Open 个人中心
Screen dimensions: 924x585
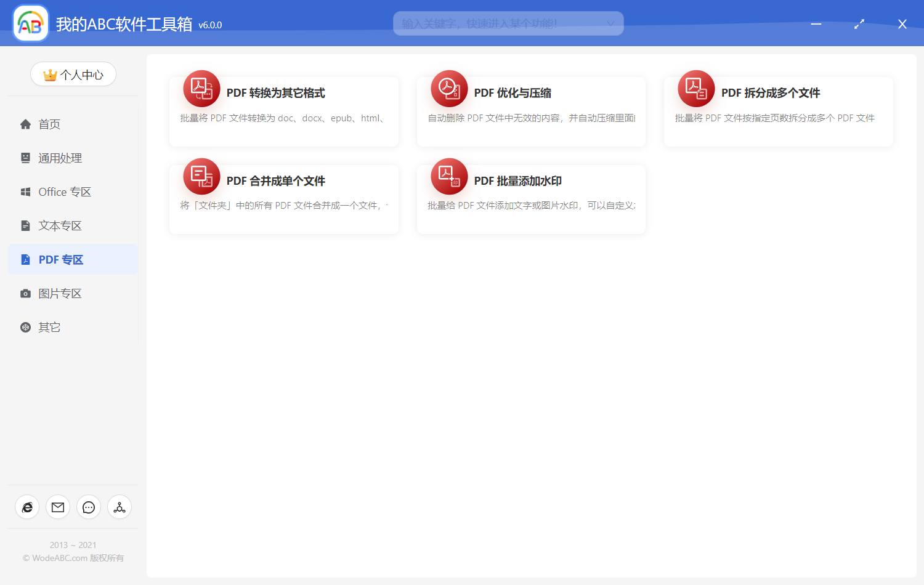tap(73, 74)
